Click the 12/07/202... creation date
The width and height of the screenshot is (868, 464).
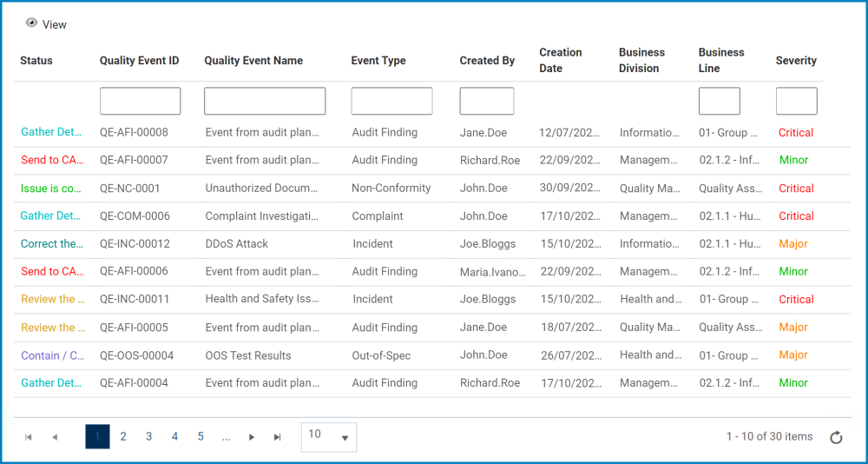tap(571, 132)
